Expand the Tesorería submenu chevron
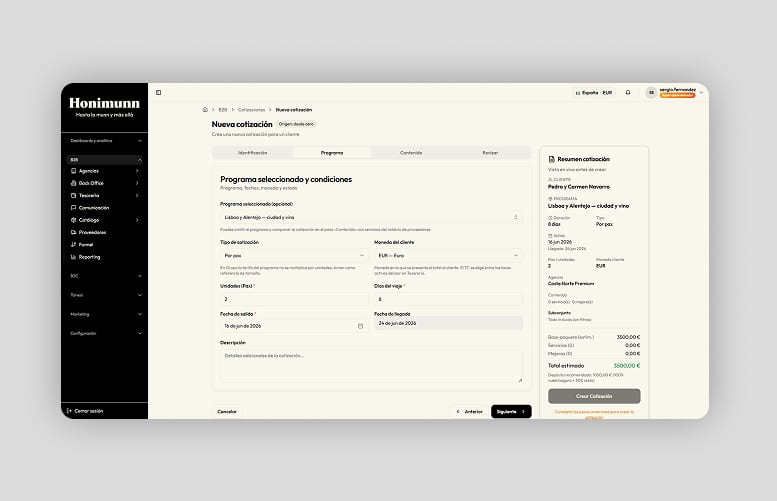 (x=137, y=195)
